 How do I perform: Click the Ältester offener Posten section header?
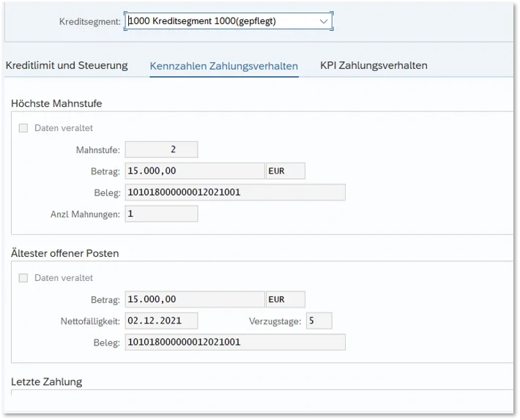pos(64,253)
